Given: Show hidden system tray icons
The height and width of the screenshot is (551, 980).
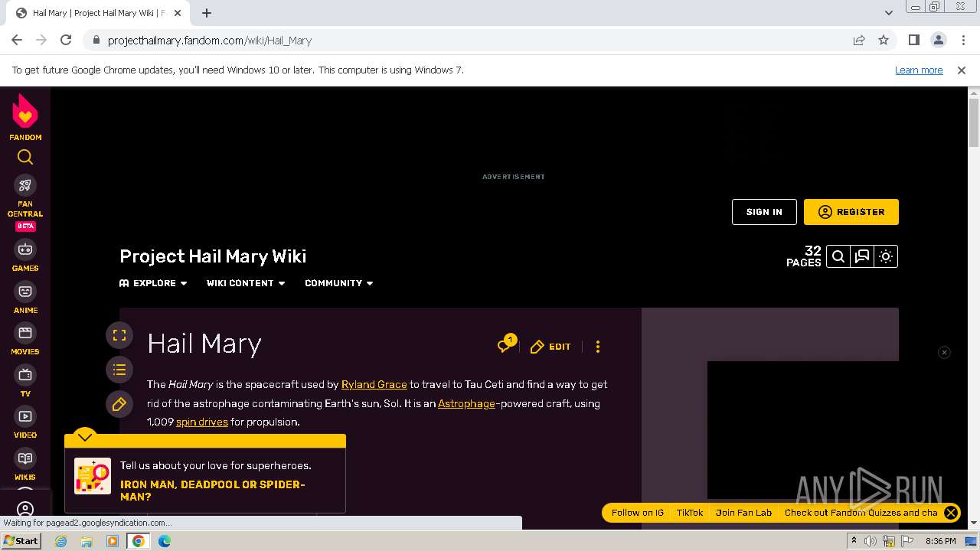Looking at the screenshot, I should click(854, 541).
